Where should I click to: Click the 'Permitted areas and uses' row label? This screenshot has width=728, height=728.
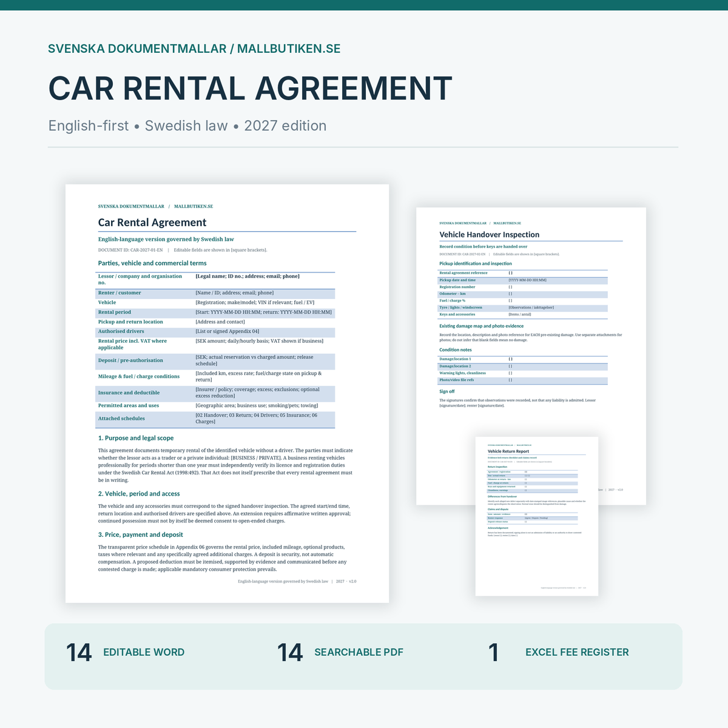[129, 405]
